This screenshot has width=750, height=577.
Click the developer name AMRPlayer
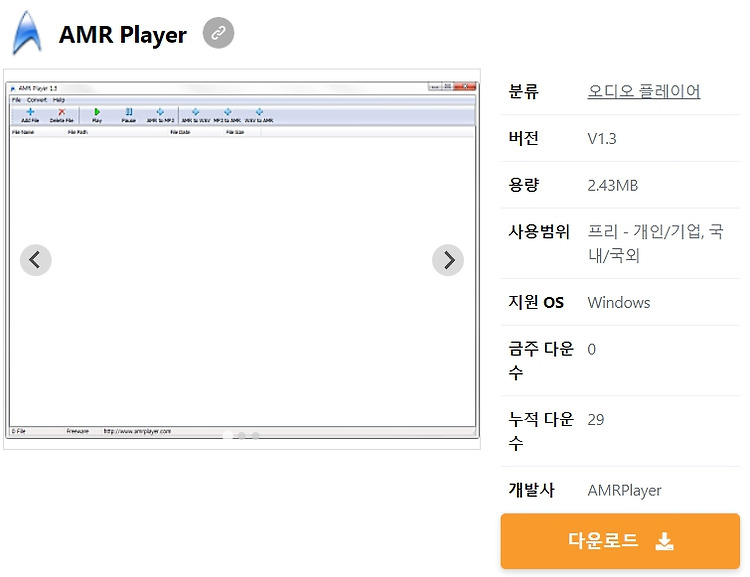[624, 490]
